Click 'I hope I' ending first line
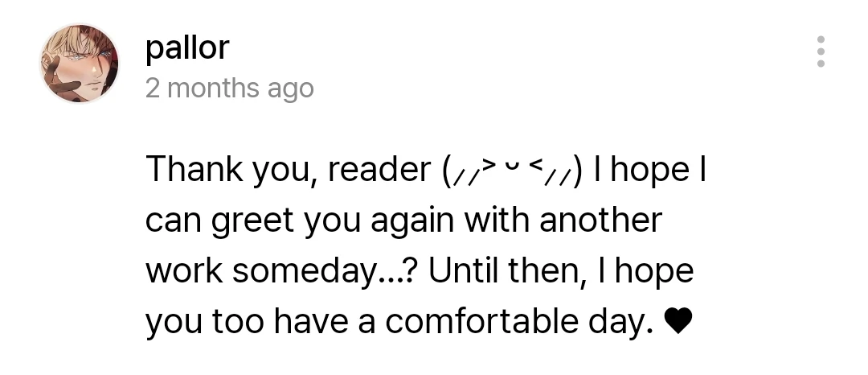Viewport: 868px width, 375px height. tap(650, 170)
